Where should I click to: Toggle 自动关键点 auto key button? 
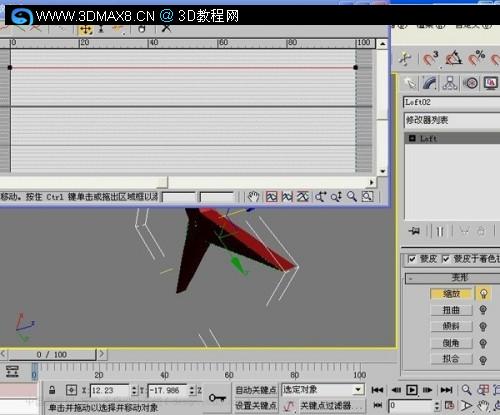point(256,390)
